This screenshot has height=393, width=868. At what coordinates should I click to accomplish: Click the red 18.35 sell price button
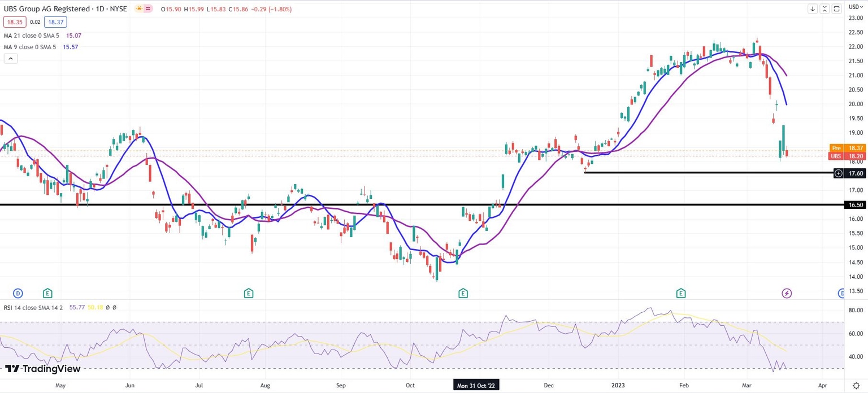tap(14, 22)
